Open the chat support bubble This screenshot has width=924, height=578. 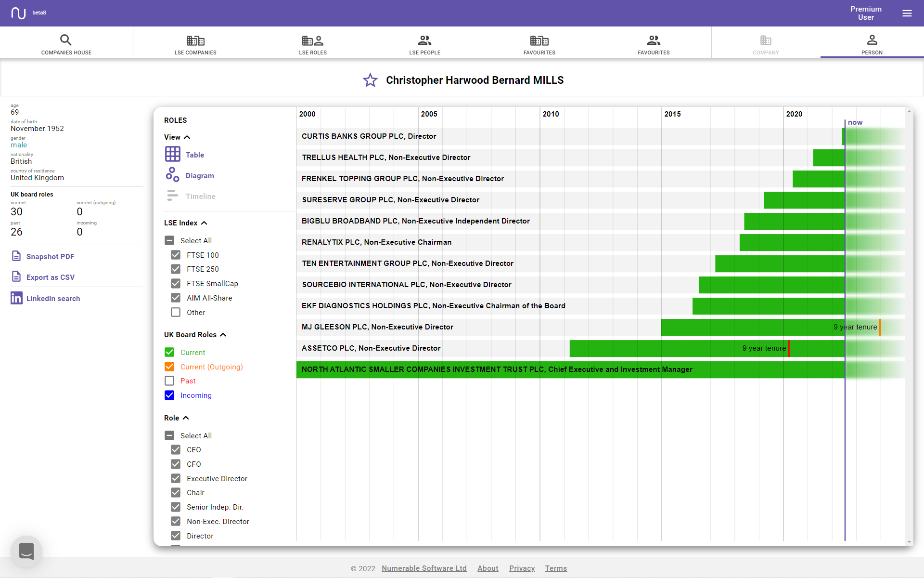click(26, 552)
